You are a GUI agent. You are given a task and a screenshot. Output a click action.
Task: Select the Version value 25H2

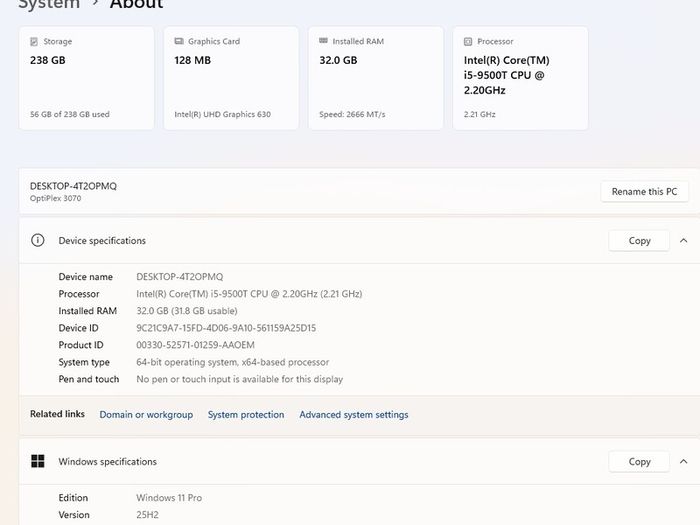click(x=147, y=515)
